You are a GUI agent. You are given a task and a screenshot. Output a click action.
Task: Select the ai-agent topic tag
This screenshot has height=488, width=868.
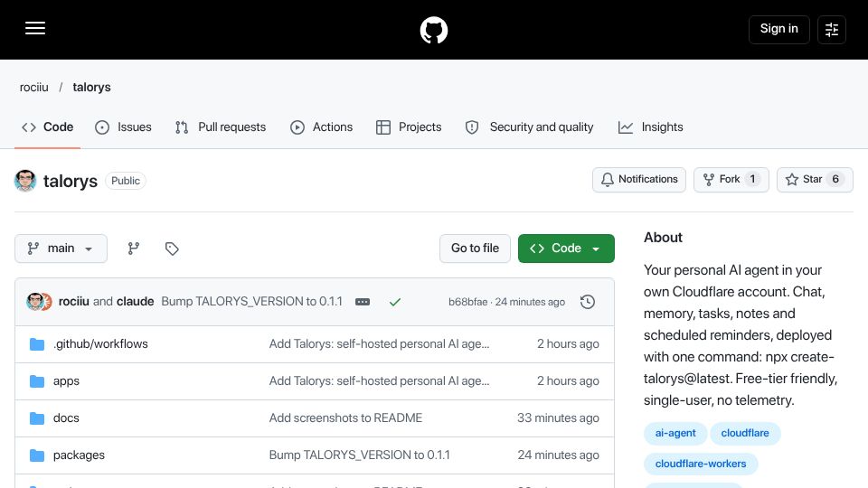675,433
